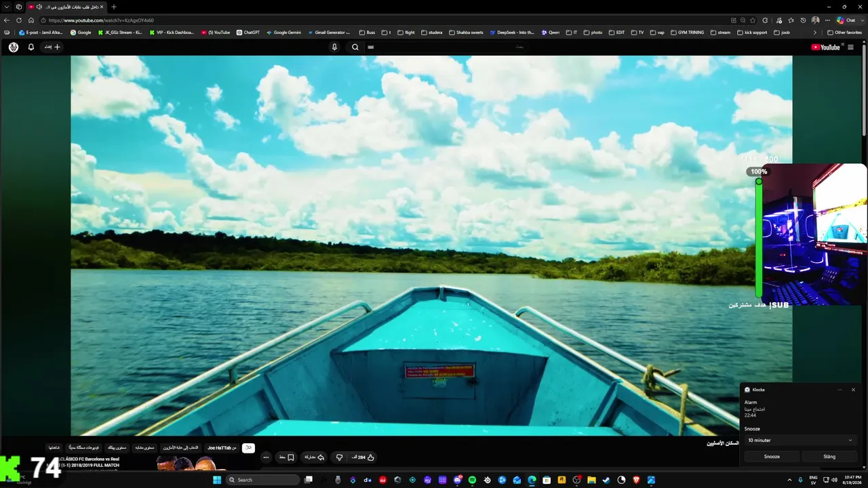Expand the kick sopport bookmarks folder

753,33
